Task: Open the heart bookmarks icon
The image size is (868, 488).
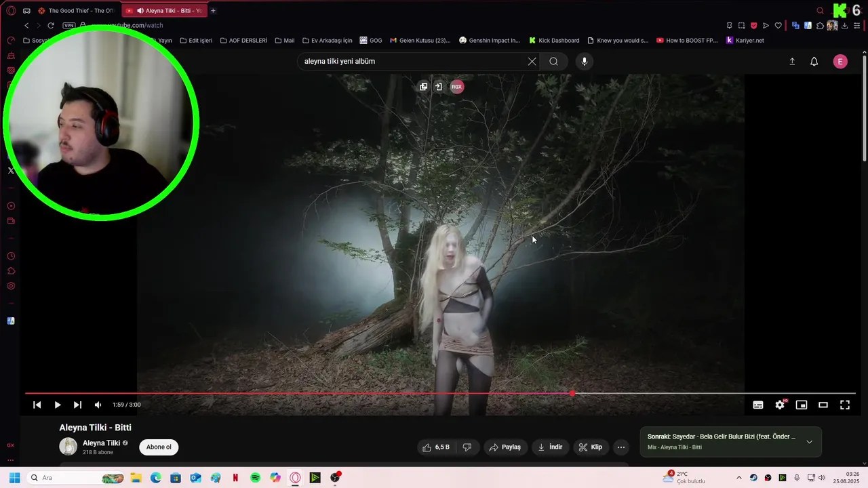Action: 778,26
